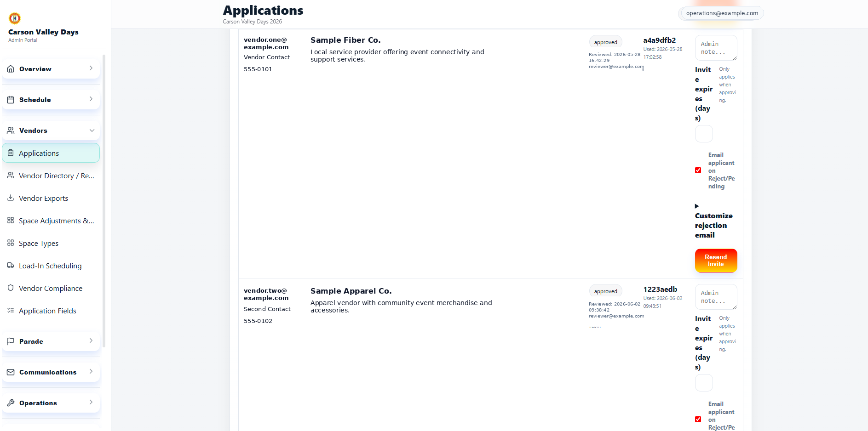Click the Application Fields checklist icon
The width and height of the screenshot is (868, 431).
11,310
